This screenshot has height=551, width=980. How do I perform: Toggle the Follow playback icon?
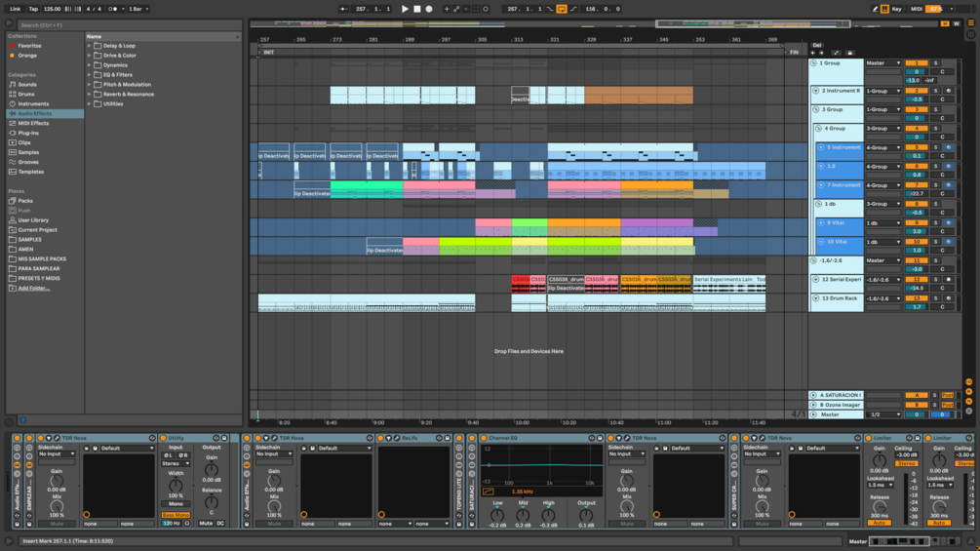(x=344, y=9)
